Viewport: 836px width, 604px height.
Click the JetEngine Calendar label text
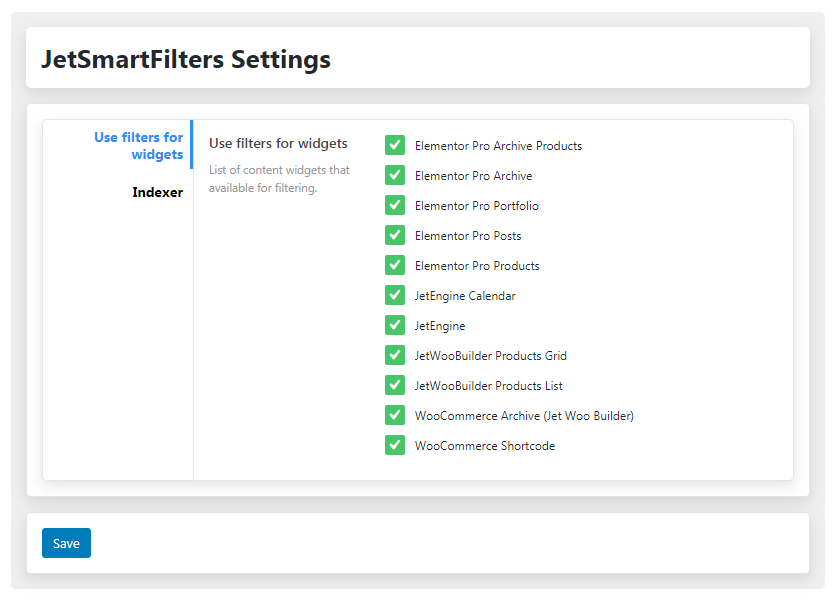pos(465,296)
